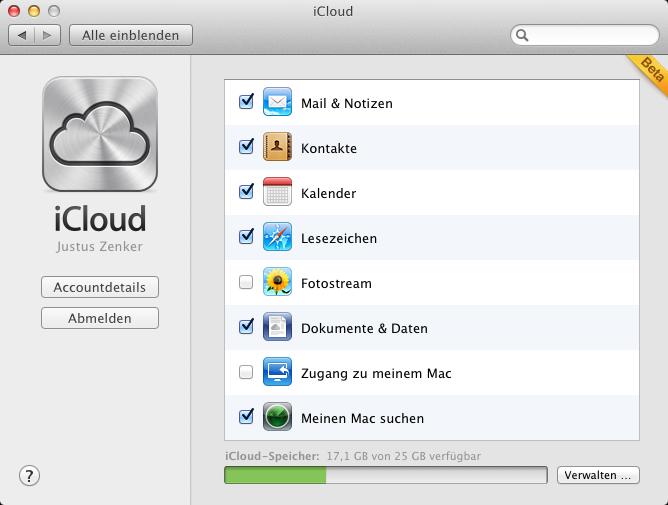The image size is (668, 505).
Task: Click the iCloud window title
Action: (333, 11)
